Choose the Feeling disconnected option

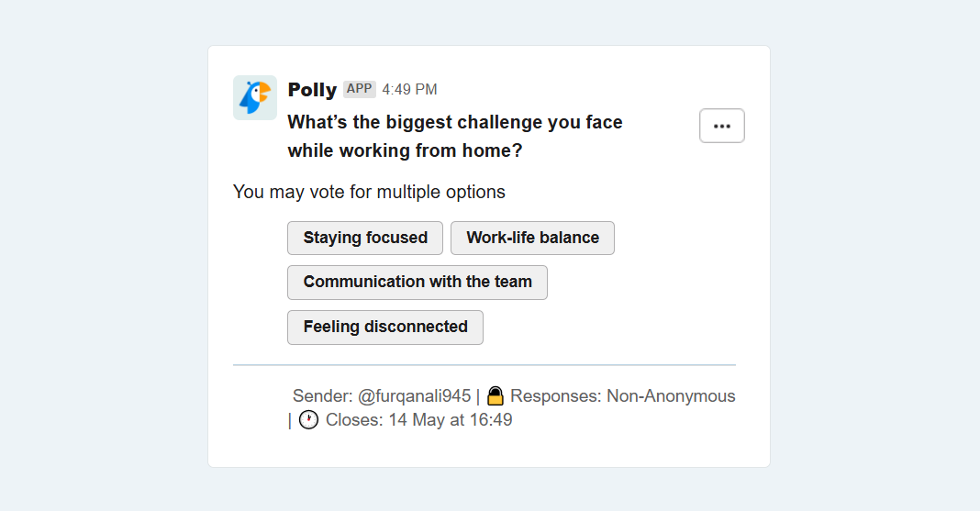point(385,328)
